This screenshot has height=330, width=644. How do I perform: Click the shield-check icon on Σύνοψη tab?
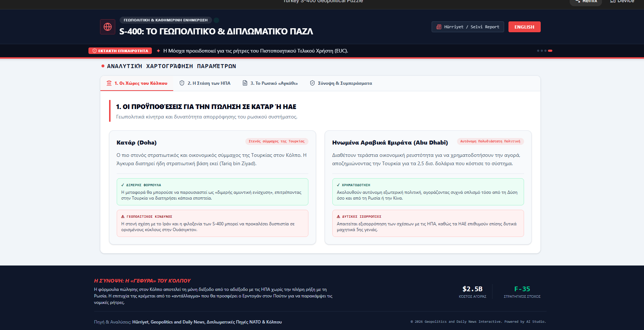tap(312, 83)
